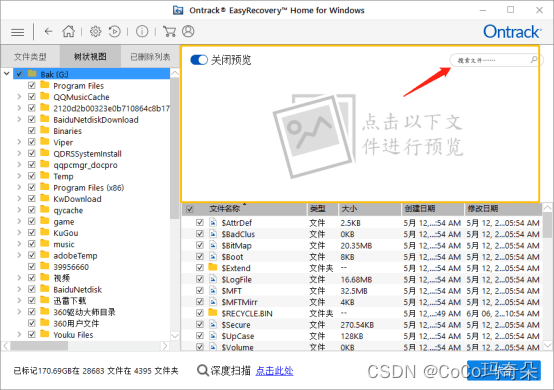Go to the home icon
This screenshot has width=554, height=390.
[69, 31]
